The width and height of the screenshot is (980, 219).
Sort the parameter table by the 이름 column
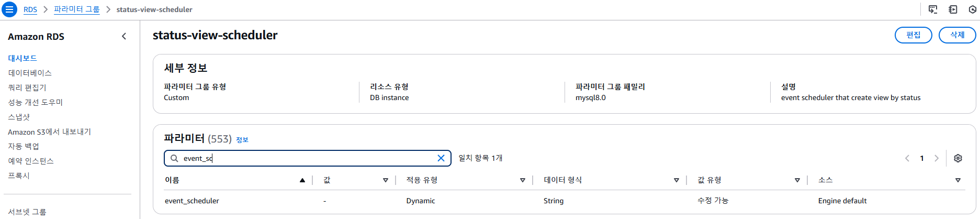pyautogui.click(x=302, y=180)
